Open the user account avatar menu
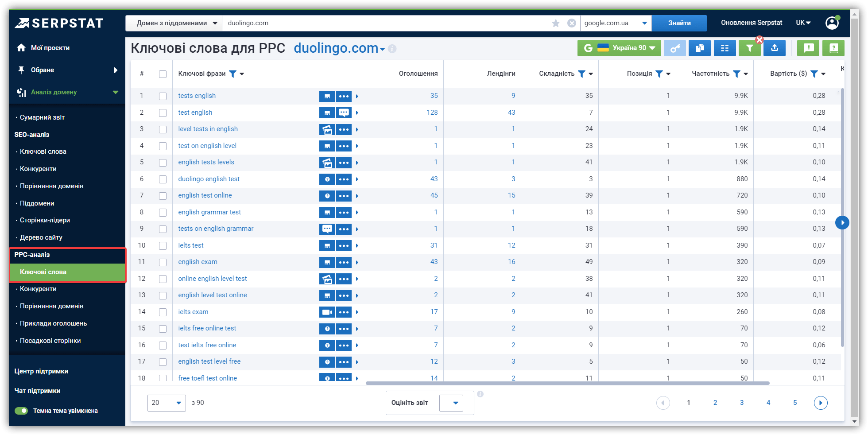The image size is (868, 435). pyautogui.click(x=832, y=23)
